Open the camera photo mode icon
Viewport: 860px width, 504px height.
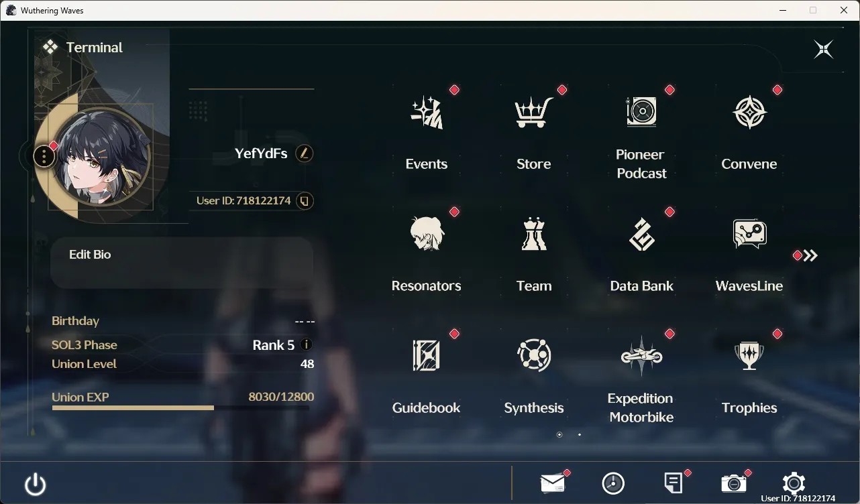coord(734,483)
